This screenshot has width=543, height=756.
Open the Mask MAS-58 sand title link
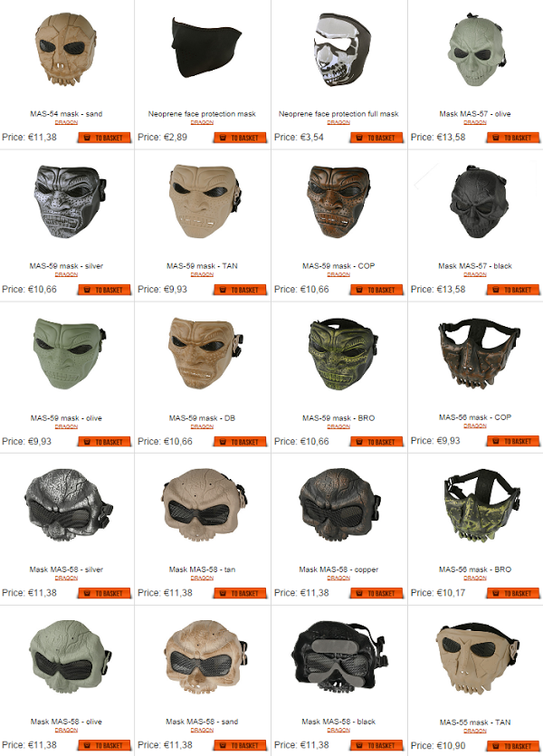click(202, 722)
